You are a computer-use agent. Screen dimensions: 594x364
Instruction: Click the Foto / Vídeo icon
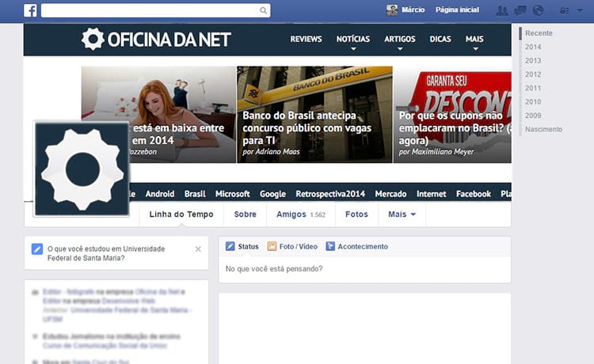pyautogui.click(x=272, y=246)
